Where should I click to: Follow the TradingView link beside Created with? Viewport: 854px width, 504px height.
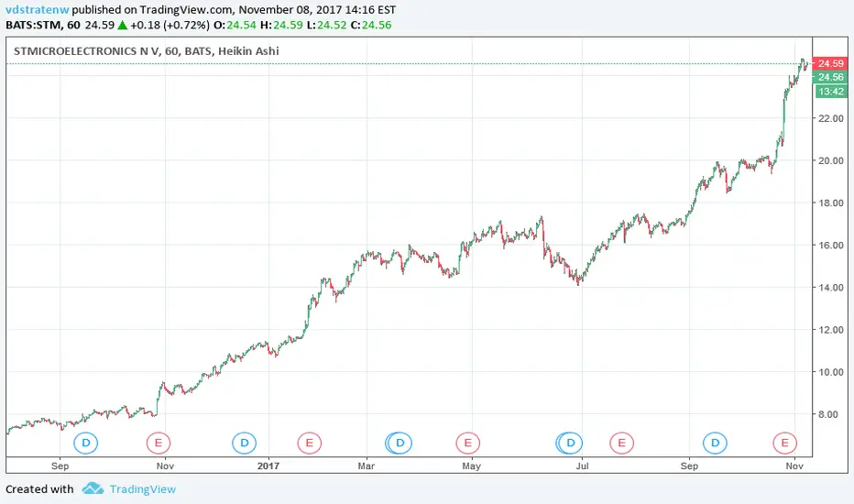[143, 489]
